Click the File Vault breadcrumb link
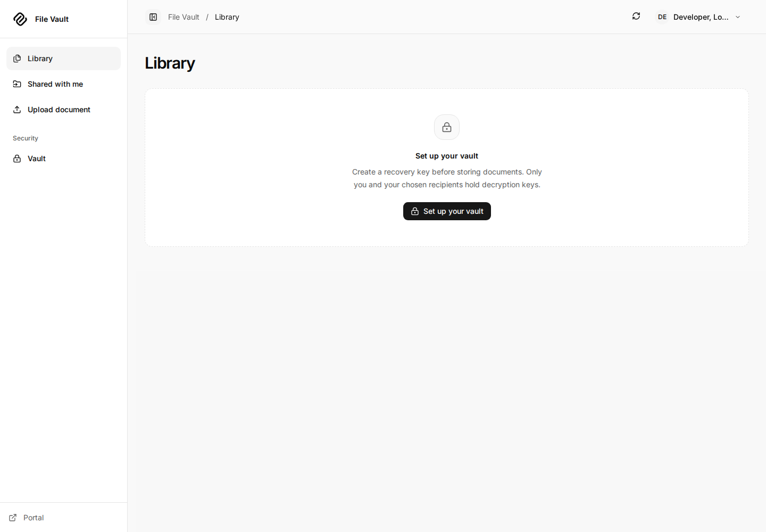This screenshot has height=532, width=766. [184, 17]
